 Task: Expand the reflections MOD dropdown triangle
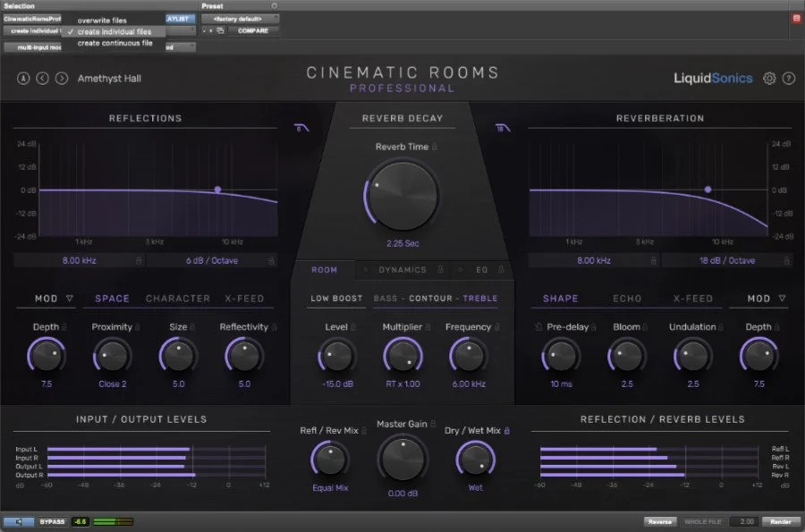point(69,298)
